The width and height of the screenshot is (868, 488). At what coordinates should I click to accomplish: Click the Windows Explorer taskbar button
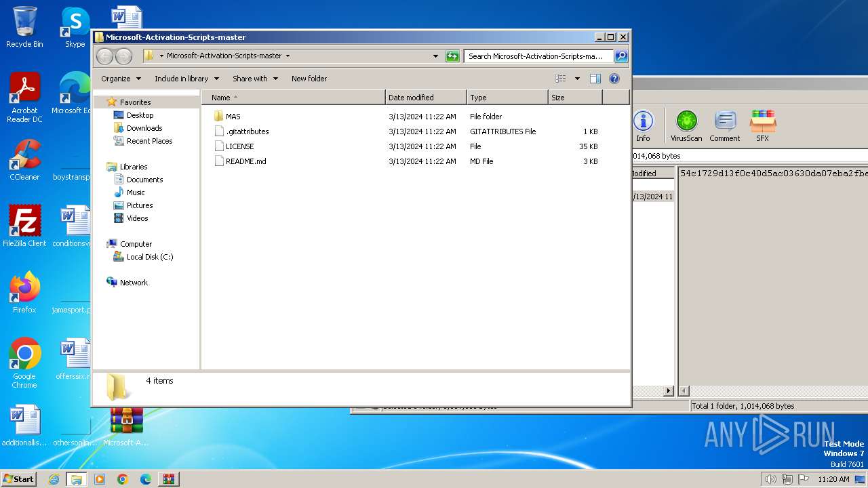click(x=77, y=479)
